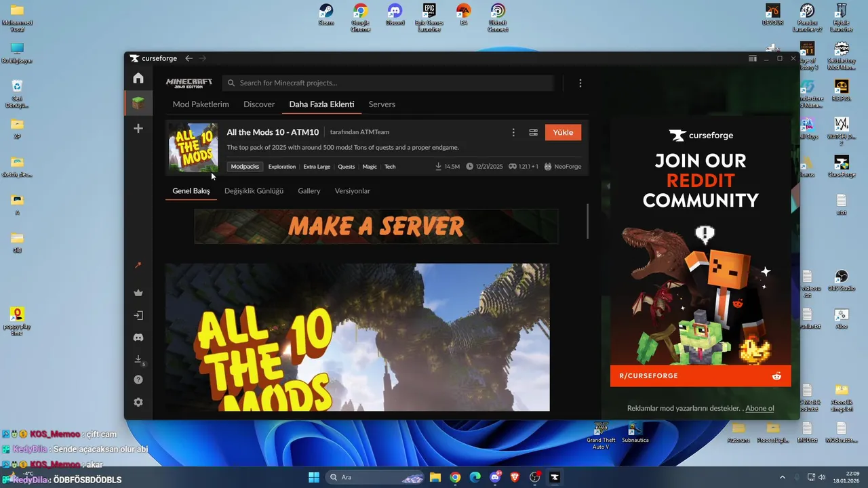868x488 pixels.
Task: Click the sign-in door icon in the sidebar
Action: (138, 315)
